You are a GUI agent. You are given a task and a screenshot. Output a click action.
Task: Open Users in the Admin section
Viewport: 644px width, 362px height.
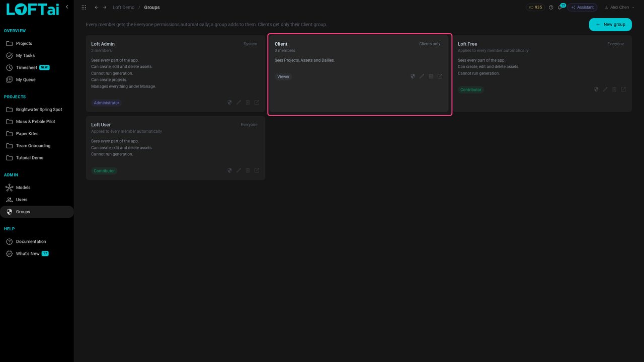[x=37, y=200]
